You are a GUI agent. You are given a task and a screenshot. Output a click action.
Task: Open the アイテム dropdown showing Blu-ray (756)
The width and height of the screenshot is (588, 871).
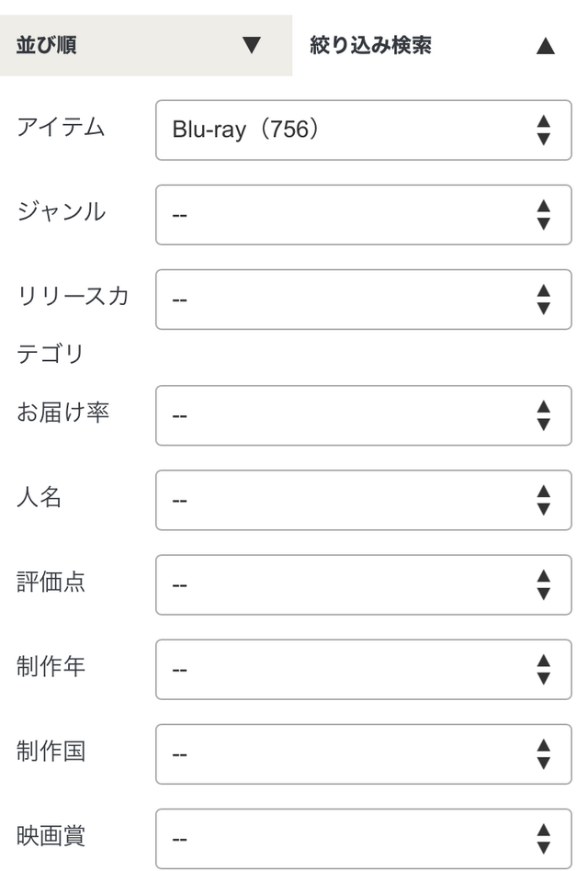[x=363, y=130]
